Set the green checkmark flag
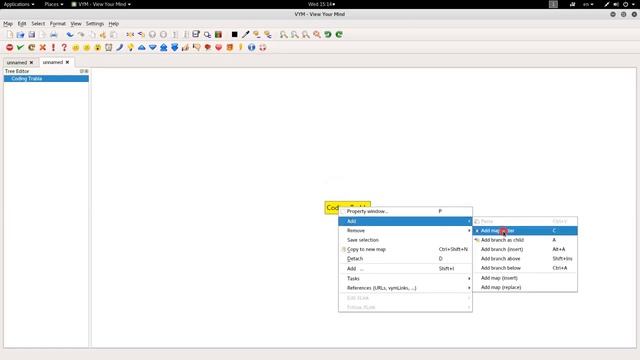Screen dimensions: 640x360 (20, 47)
